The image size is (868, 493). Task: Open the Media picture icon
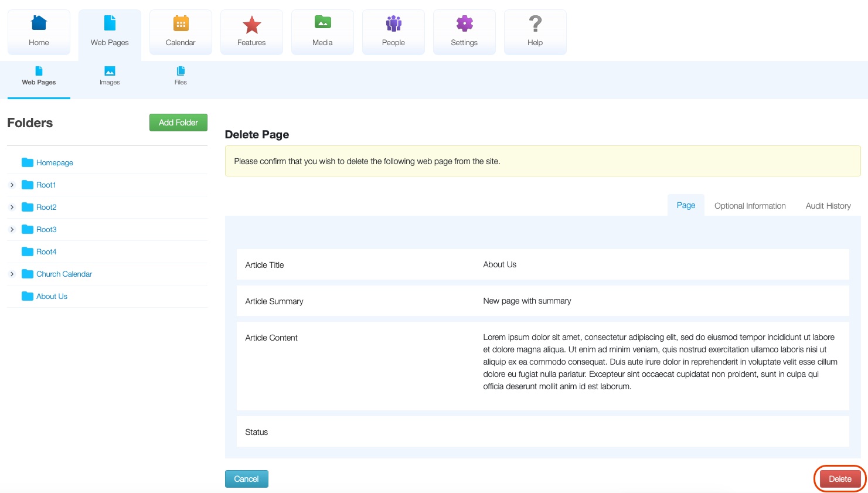point(322,22)
